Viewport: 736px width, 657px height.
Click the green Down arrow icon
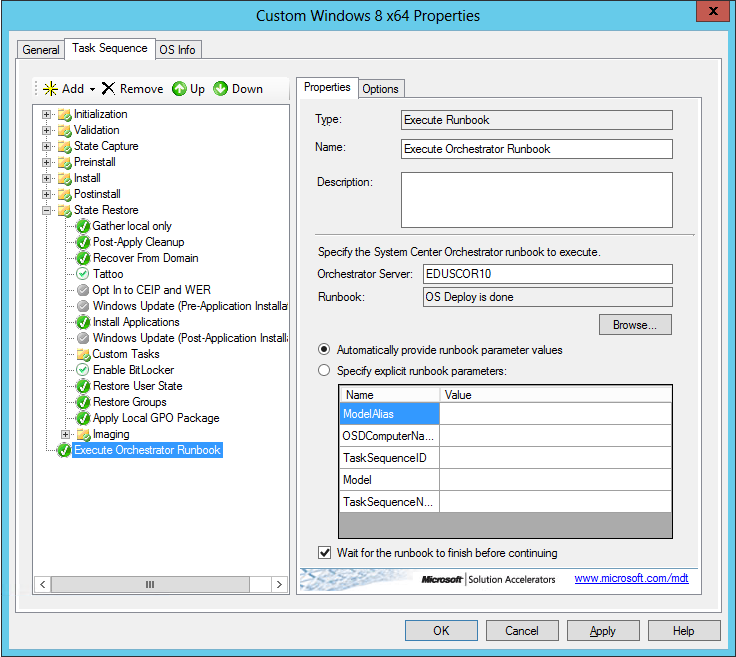220,89
